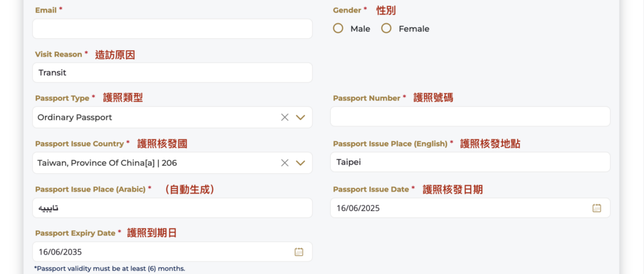Select the Female gender option
This screenshot has width=644, height=274.
click(x=386, y=28)
